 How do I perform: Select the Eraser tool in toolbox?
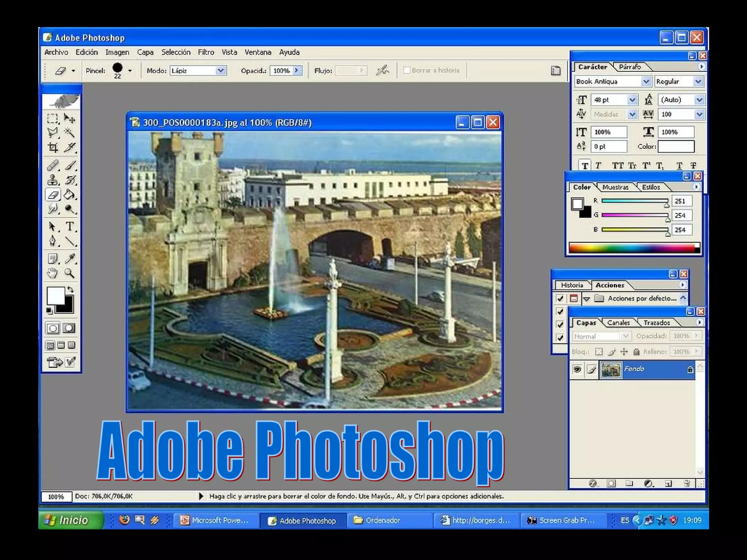[x=53, y=195]
